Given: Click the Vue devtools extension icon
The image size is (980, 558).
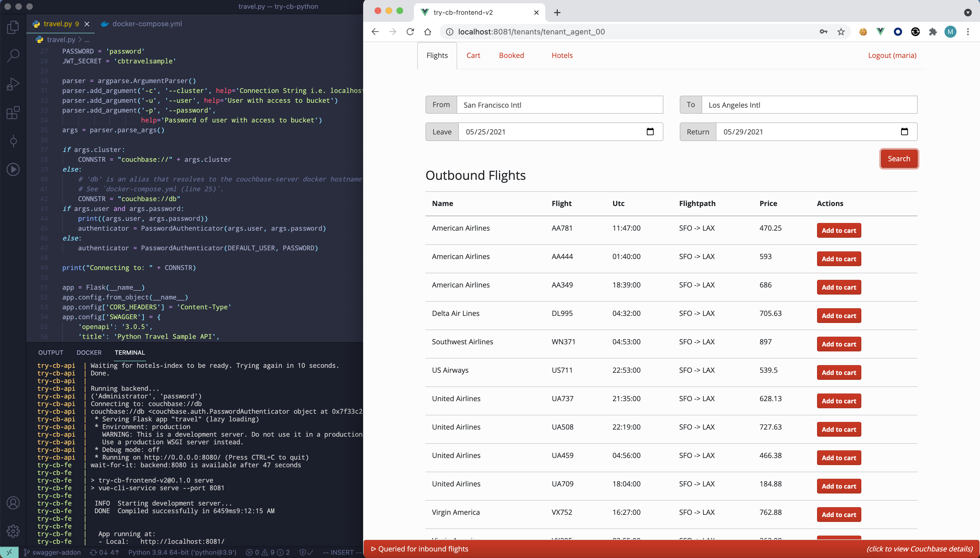Looking at the screenshot, I should coord(880,32).
